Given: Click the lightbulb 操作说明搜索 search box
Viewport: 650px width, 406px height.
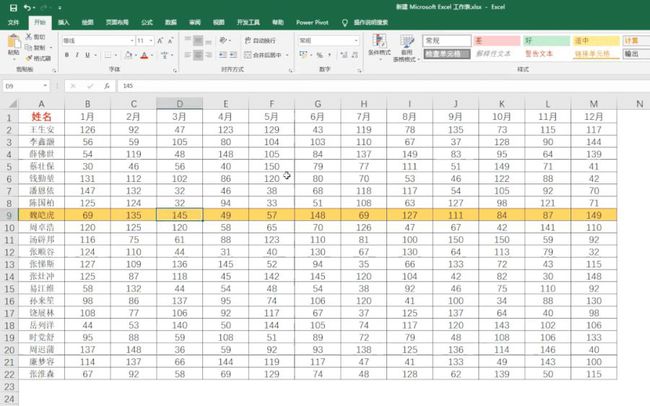Looking at the screenshot, I should pos(365,22).
